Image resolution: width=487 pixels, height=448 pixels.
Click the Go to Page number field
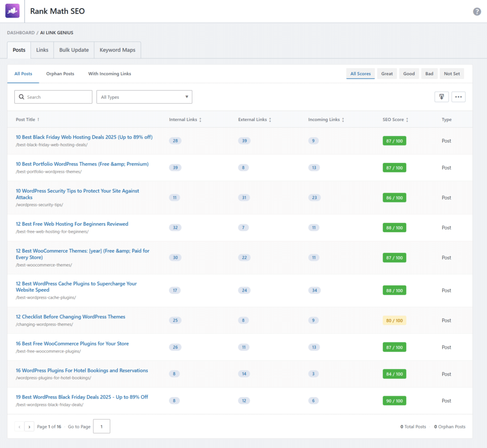point(102,426)
